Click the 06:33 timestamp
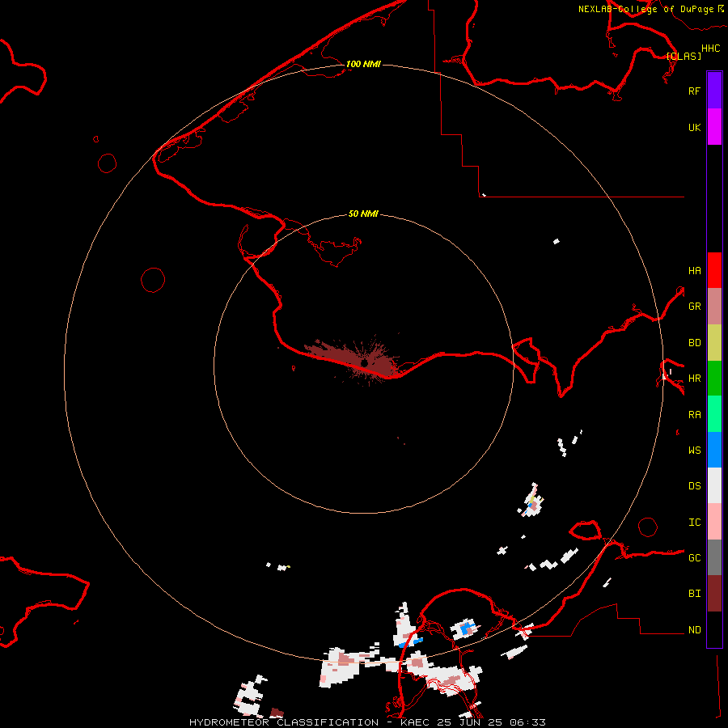This screenshot has height=728, width=728. pos(527,722)
